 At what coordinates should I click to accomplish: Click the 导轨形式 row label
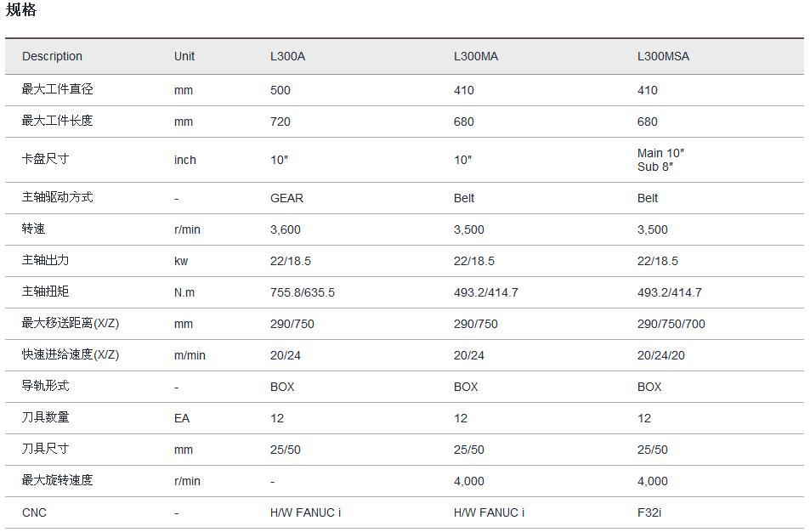coord(45,386)
